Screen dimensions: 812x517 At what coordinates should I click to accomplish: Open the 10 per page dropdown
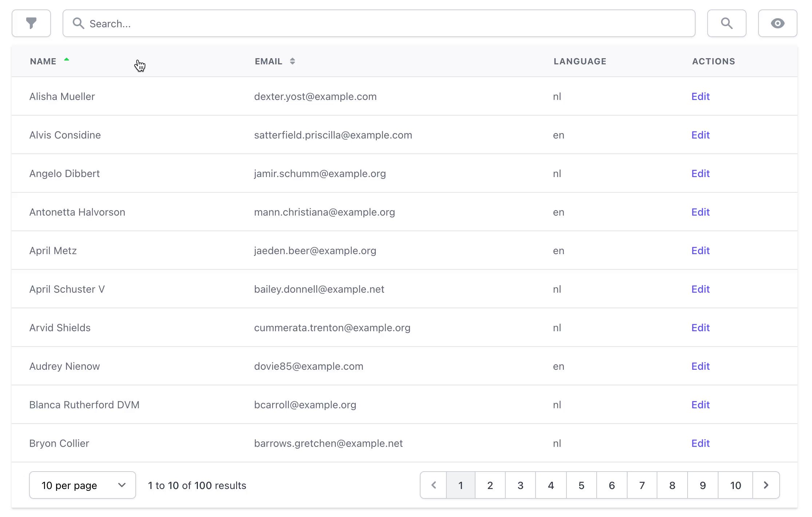pos(83,485)
